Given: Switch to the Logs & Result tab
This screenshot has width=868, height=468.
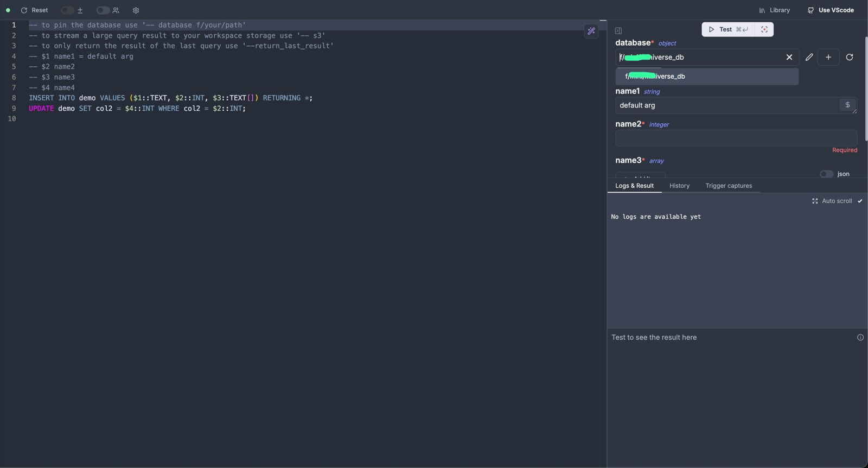Looking at the screenshot, I should [634, 186].
